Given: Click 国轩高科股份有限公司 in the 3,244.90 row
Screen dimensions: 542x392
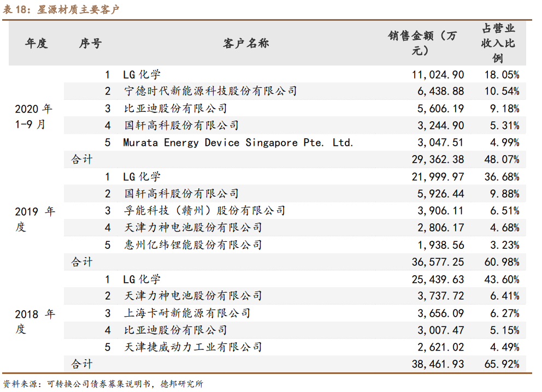Looking at the screenshot, I should (181, 126).
